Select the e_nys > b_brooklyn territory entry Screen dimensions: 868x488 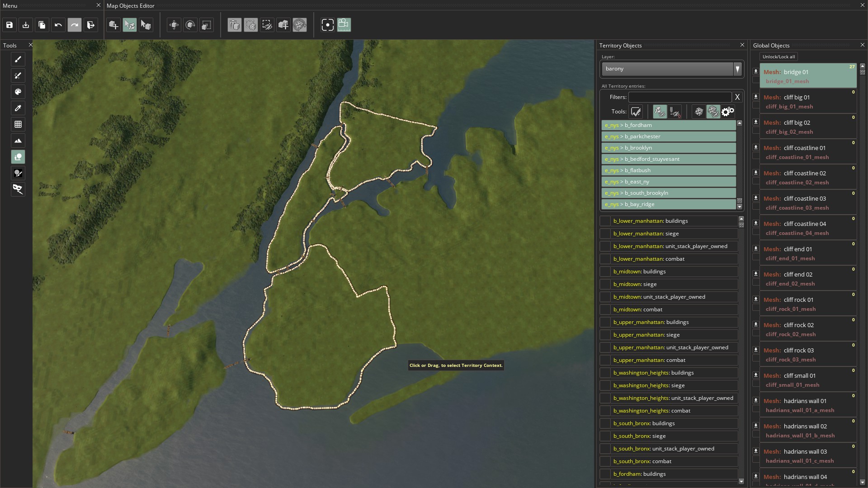(669, 147)
